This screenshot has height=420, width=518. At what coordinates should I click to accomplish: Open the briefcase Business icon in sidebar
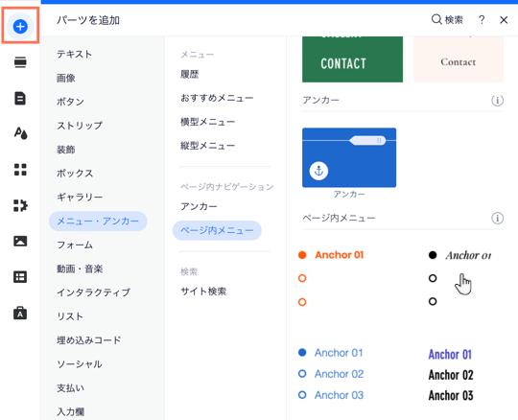tap(20, 313)
